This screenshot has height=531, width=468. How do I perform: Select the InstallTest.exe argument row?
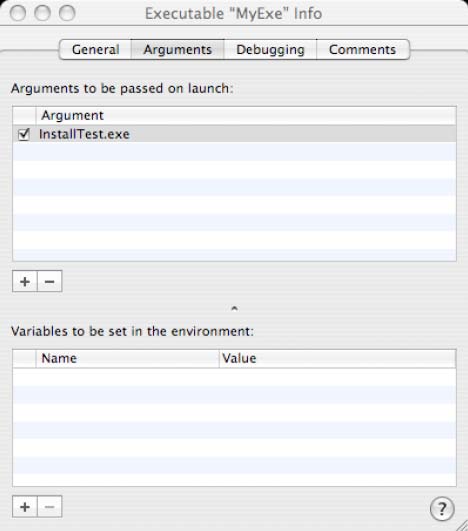pos(234,134)
